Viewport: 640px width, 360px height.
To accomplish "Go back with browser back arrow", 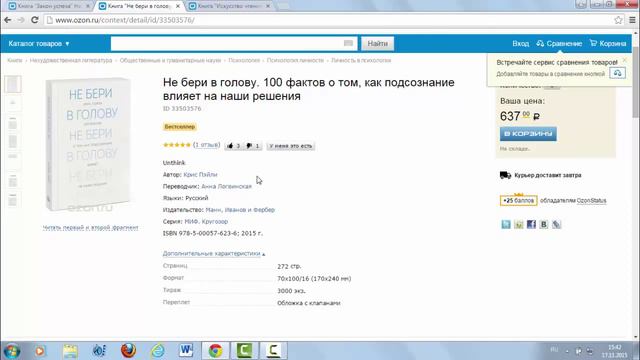I will (8, 20).
